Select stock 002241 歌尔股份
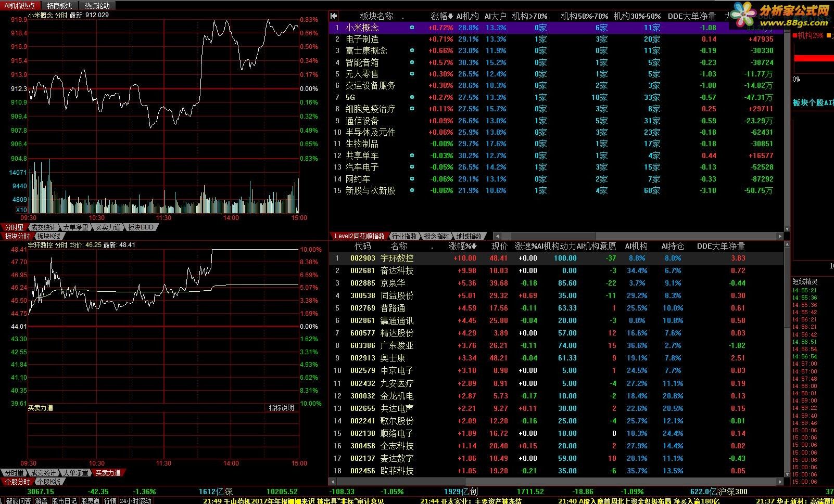Screen dimensions: 834x504 (x=556, y=421)
